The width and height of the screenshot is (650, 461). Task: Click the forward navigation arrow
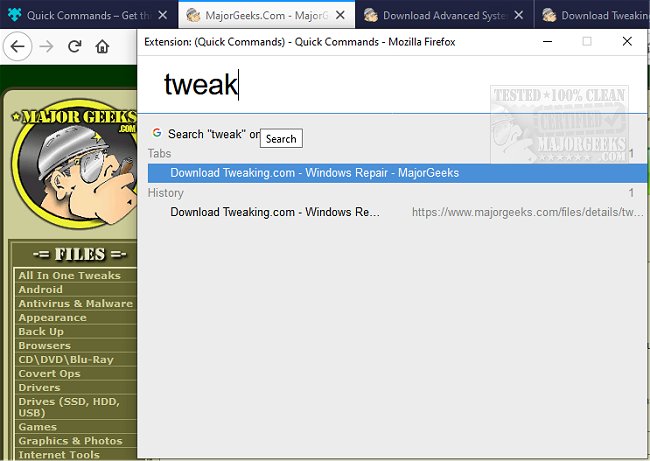pyautogui.click(x=46, y=46)
